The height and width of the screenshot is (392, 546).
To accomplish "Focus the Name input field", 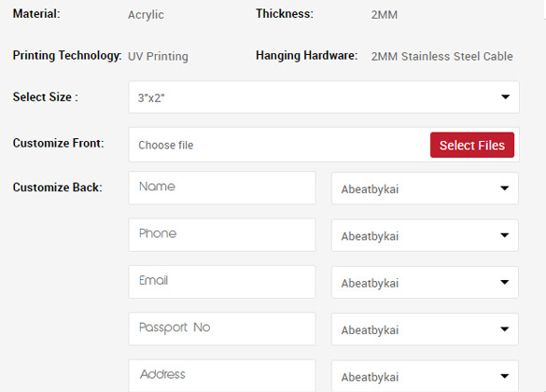I will [222, 188].
